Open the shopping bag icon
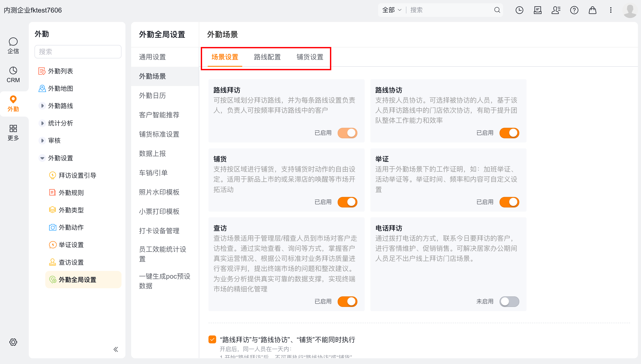641x364 pixels. pos(592,10)
